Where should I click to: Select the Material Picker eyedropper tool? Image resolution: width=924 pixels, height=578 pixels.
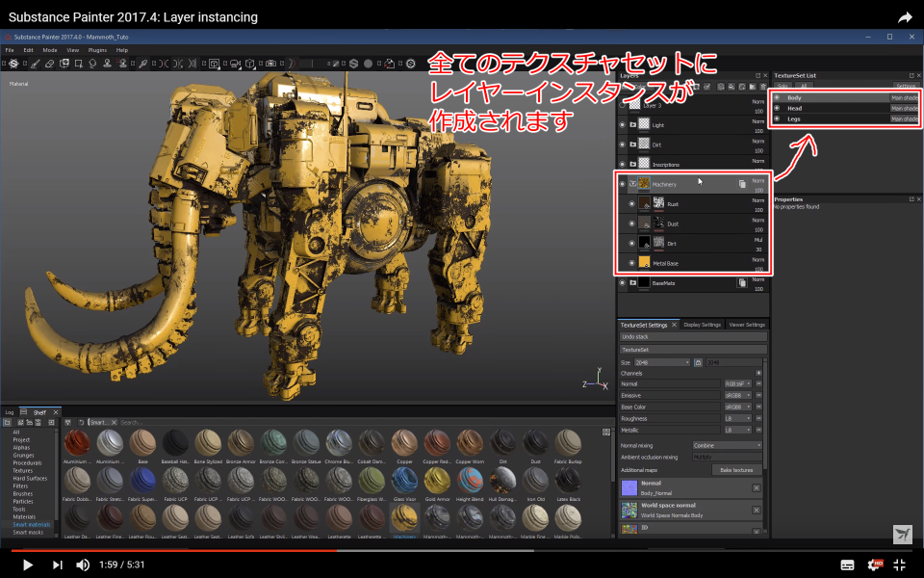coord(142,64)
